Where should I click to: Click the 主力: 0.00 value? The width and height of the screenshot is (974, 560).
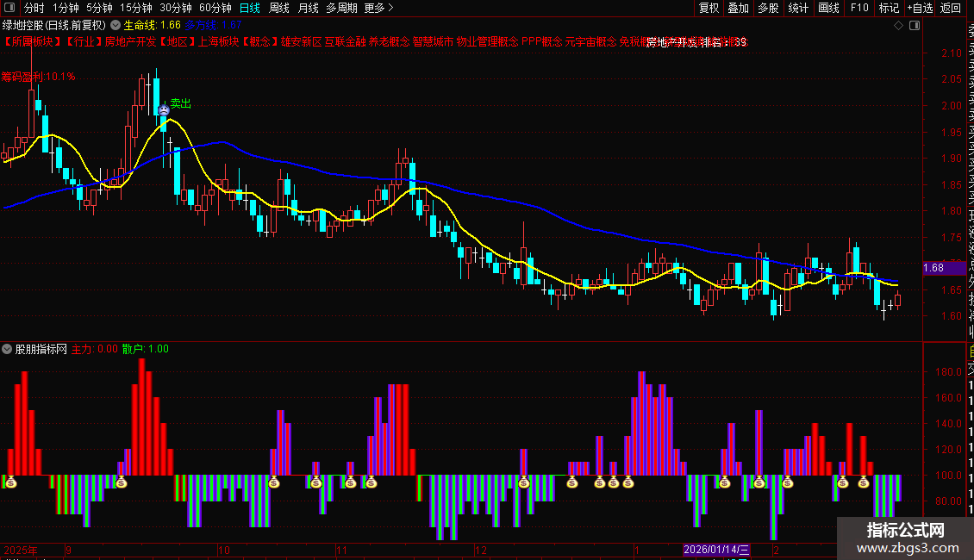point(95,349)
